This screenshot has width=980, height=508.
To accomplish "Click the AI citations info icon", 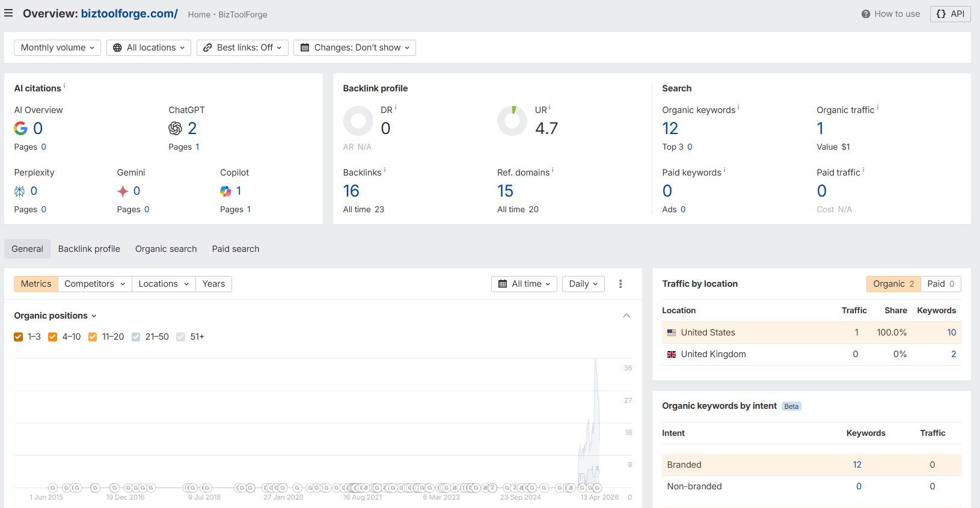I will tap(64, 86).
